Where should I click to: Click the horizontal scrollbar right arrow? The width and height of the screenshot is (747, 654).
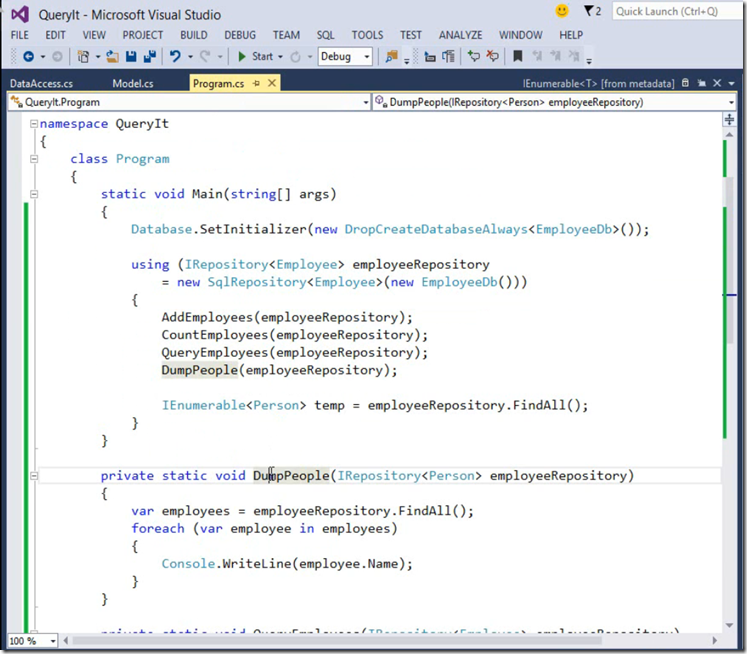coord(715,641)
